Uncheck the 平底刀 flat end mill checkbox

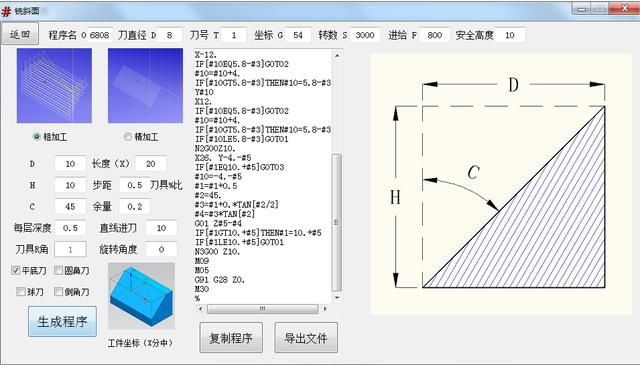[x=16, y=270]
